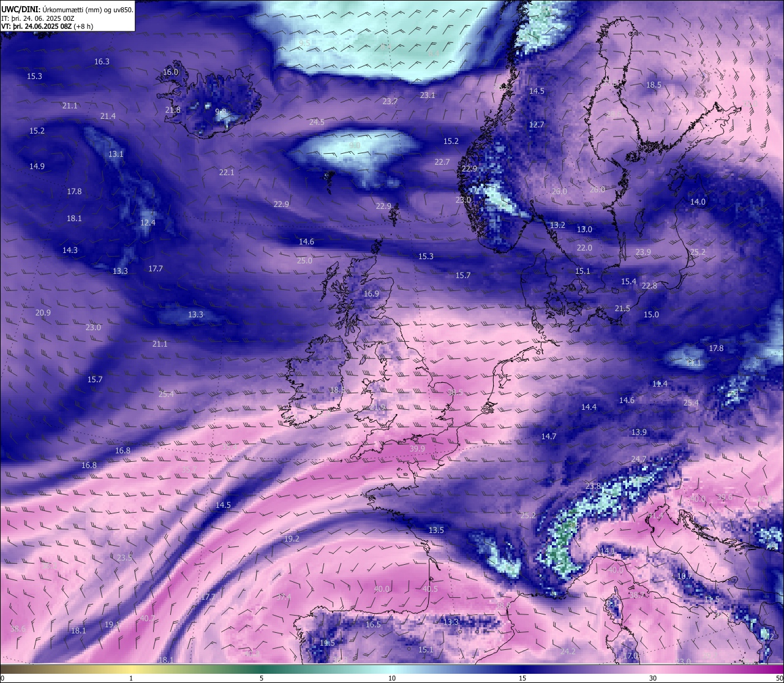
Task: Click the 13.2 value label
Action: pyautogui.click(x=557, y=225)
